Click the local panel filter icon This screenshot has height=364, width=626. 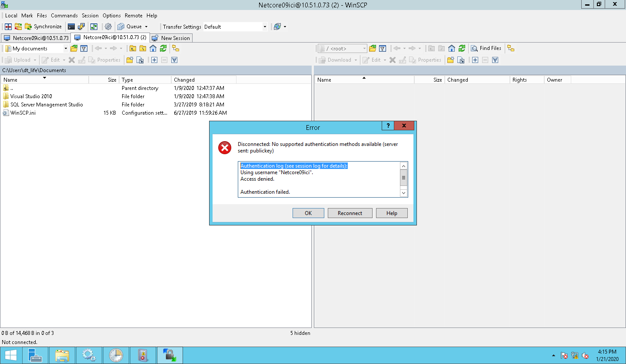84,48
